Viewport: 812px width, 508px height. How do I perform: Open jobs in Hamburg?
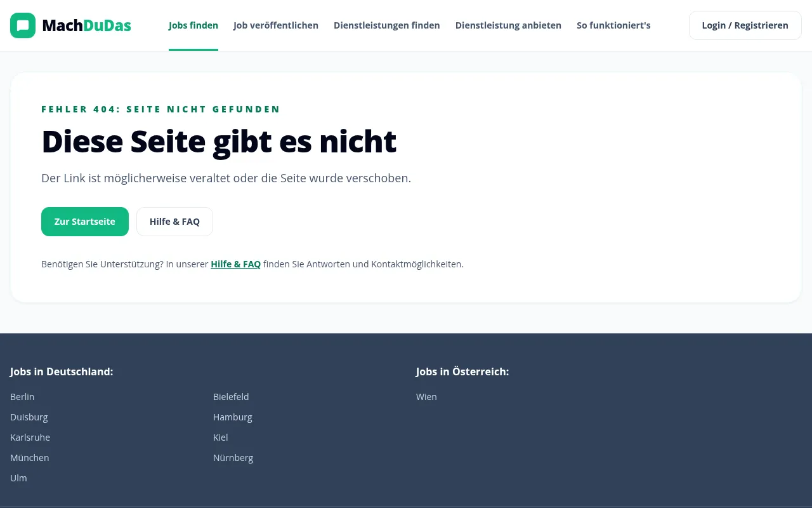[233, 417]
